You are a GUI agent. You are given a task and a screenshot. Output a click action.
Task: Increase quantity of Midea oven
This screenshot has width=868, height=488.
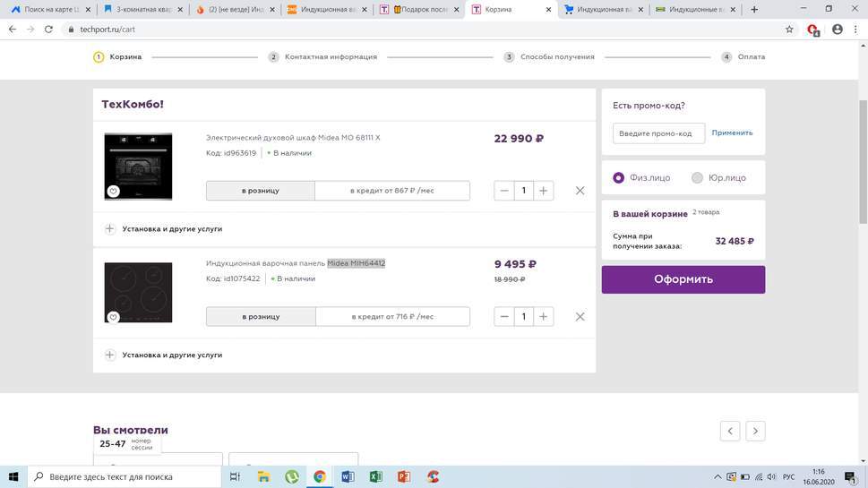543,191
